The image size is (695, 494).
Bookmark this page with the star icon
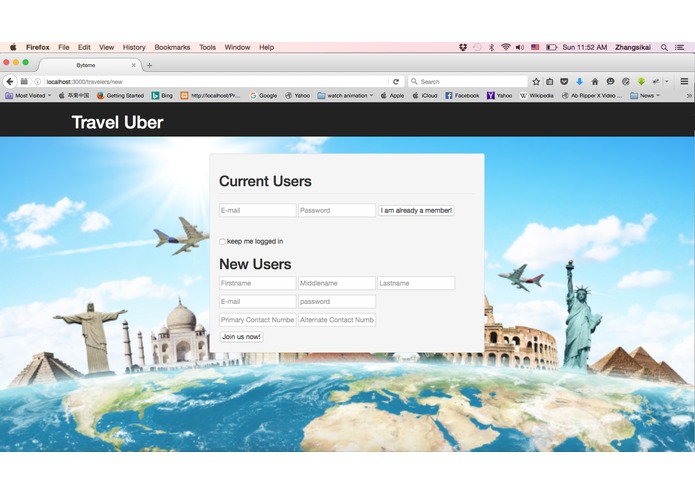pos(536,82)
